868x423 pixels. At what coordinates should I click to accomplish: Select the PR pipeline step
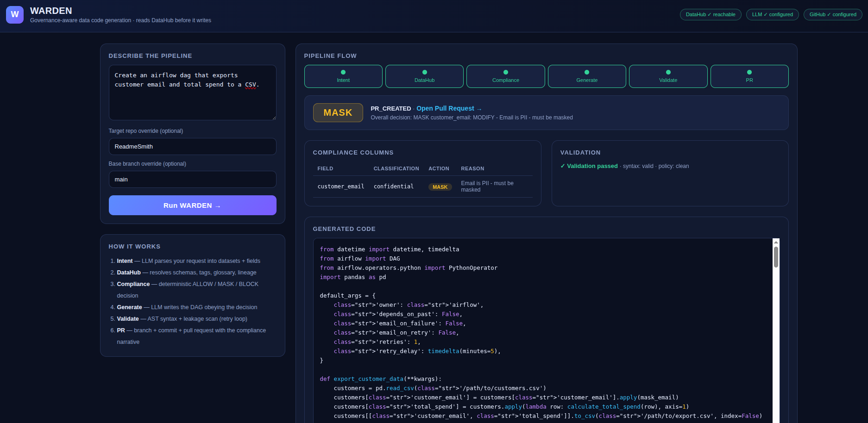pos(749,76)
